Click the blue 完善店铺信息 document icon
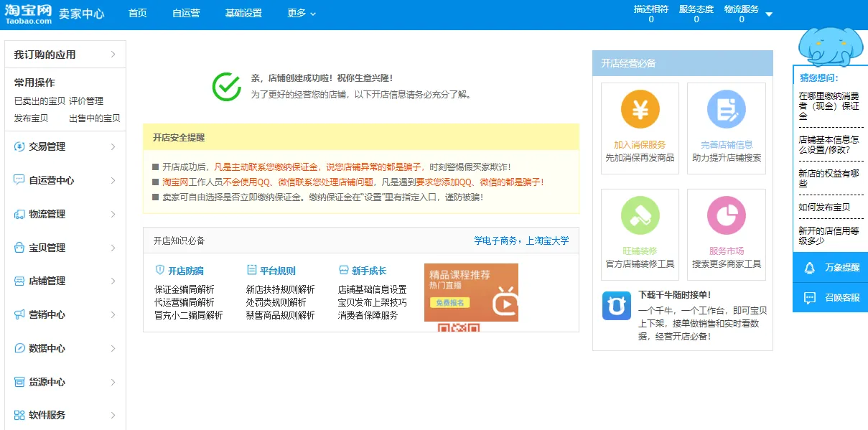Image resolution: width=868 pixels, height=430 pixels. (x=726, y=110)
